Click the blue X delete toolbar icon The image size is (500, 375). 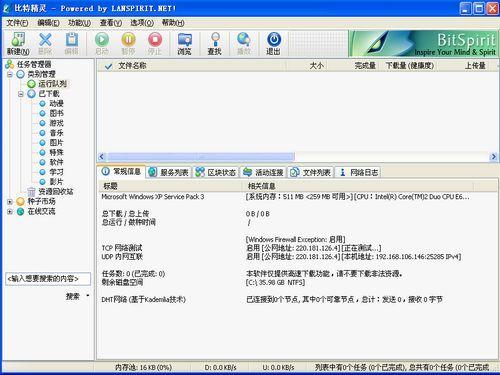click(45, 43)
